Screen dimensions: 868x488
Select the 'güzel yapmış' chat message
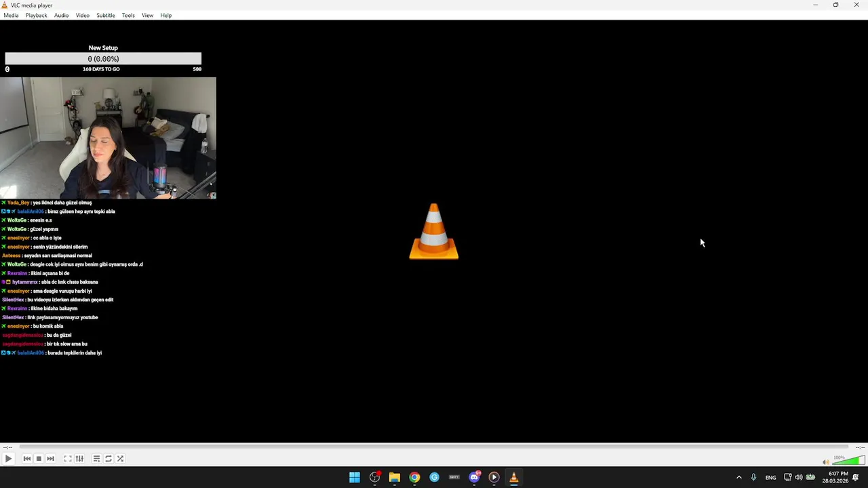point(30,229)
